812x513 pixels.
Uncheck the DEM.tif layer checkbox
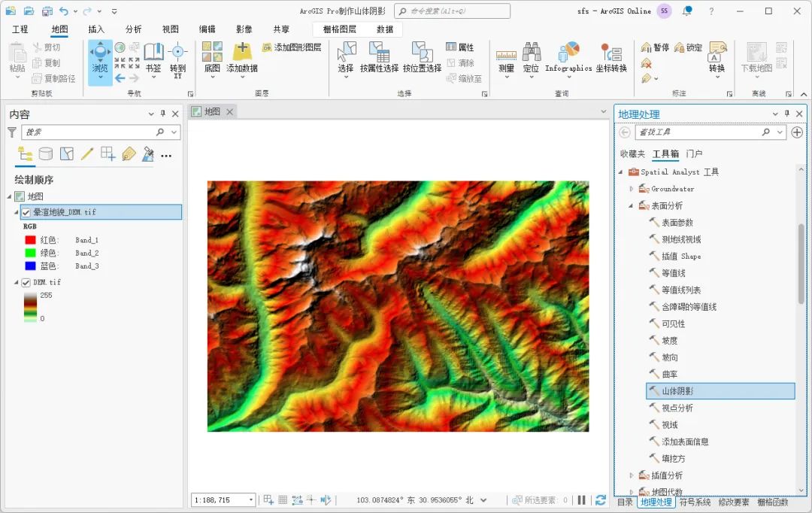pos(26,282)
